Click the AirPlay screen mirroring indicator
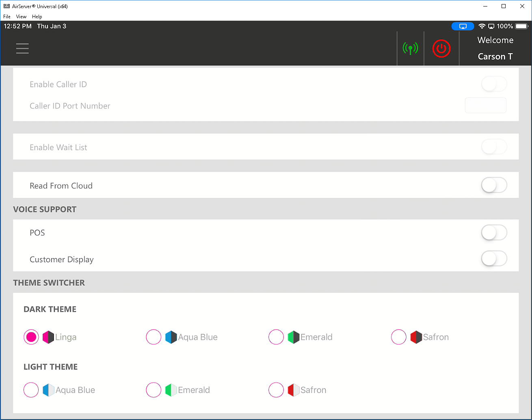 463,26
